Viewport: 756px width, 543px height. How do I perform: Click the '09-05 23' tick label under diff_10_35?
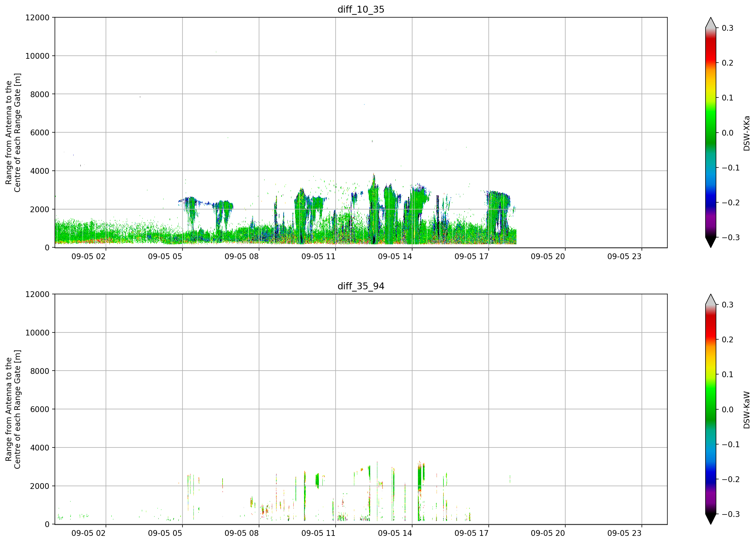[624, 256]
